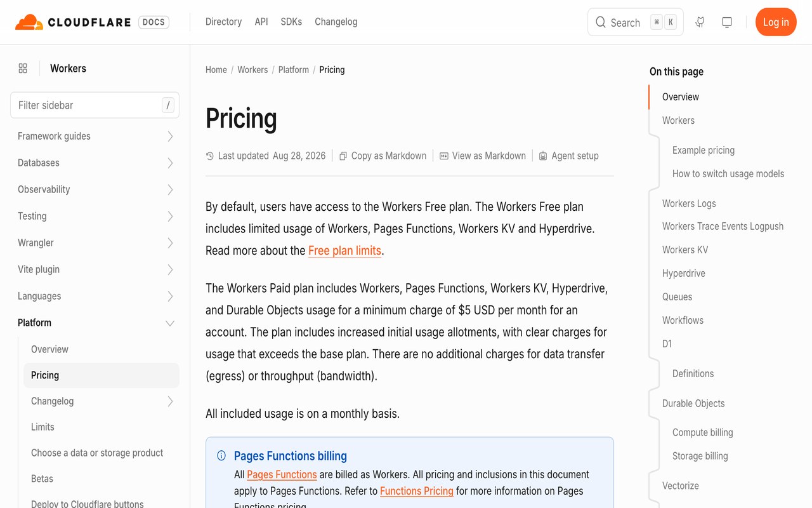Open the Functions Pricing link
This screenshot has width=812, height=508.
click(417, 491)
